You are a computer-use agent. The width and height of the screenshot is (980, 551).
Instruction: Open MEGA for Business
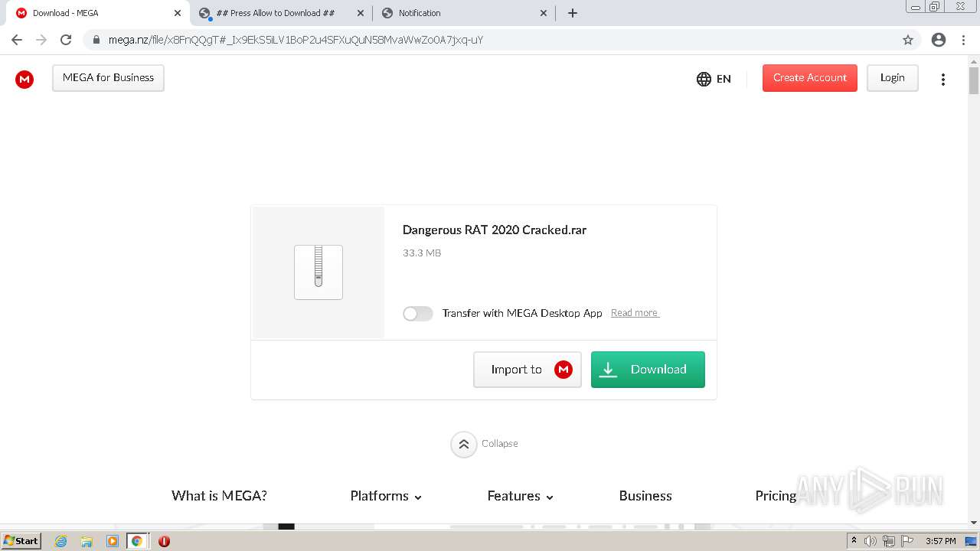tap(108, 78)
